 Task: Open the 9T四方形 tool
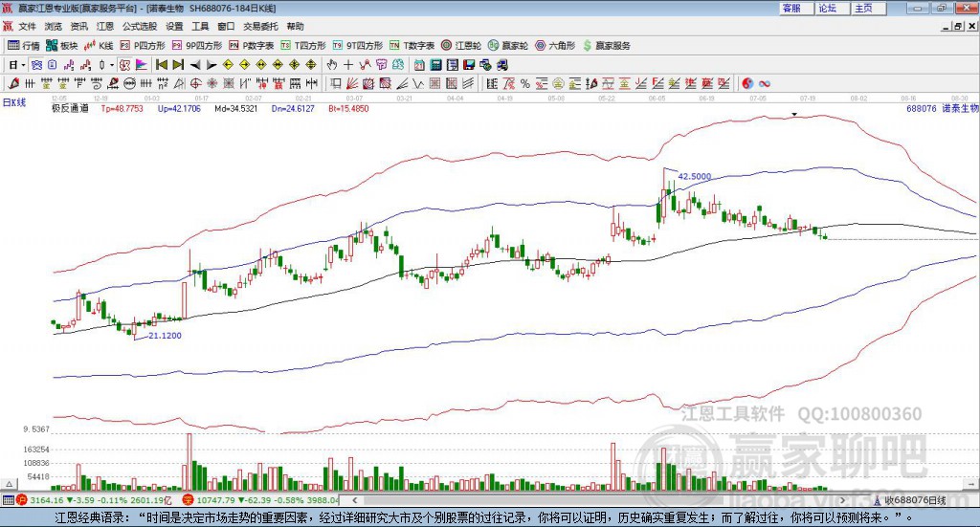[358, 46]
